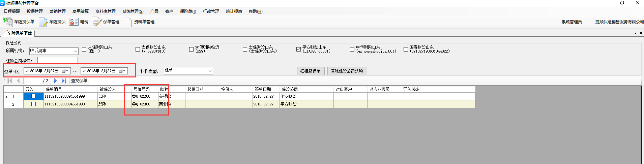Open the 投保管理 menu
Screen dimensions: 644x164
click(x=35, y=11)
